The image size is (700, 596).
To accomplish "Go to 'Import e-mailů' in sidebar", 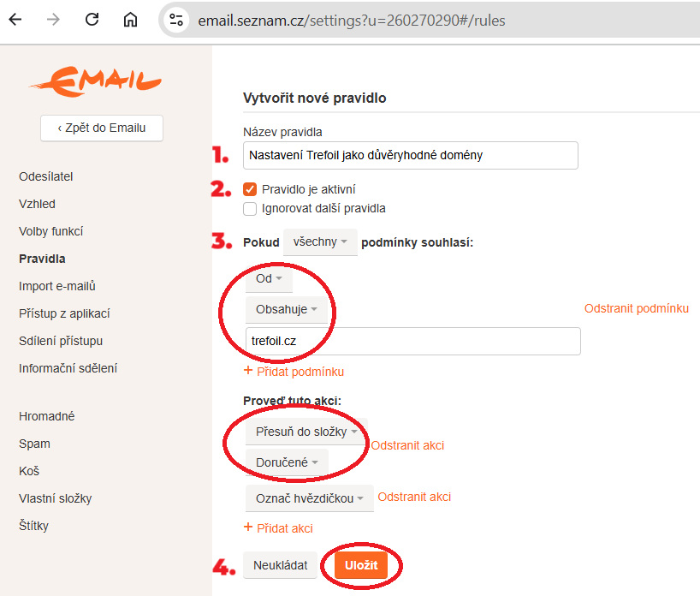I will (x=57, y=286).
